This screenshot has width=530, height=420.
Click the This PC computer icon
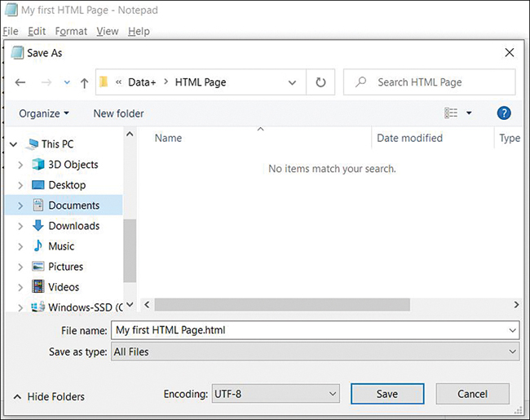pos(32,144)
